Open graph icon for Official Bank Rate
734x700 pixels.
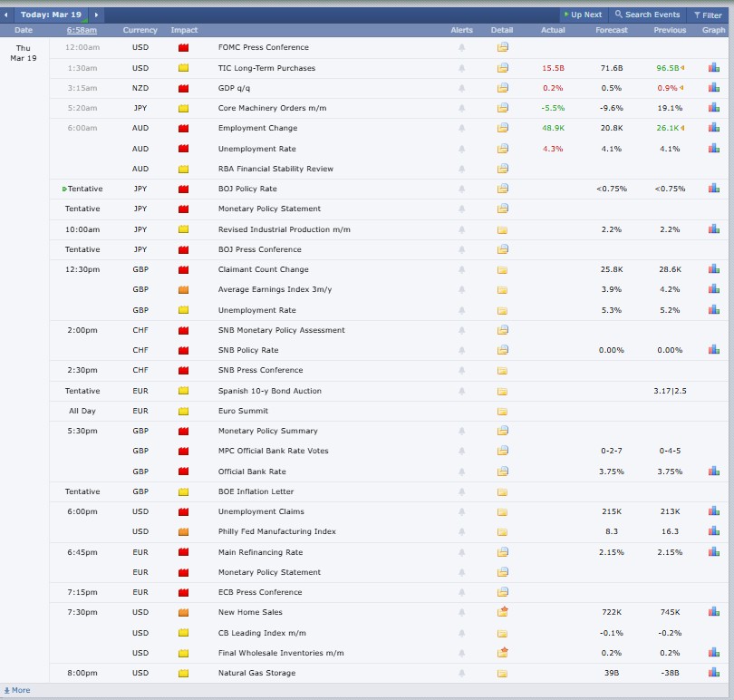point(713,472)
